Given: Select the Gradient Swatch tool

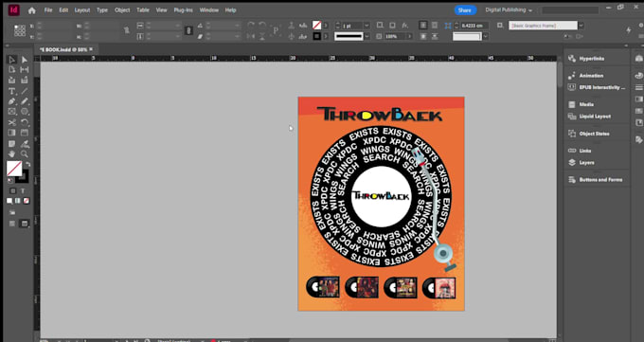Looking at the screenshot, I should (x=11, y=133).
